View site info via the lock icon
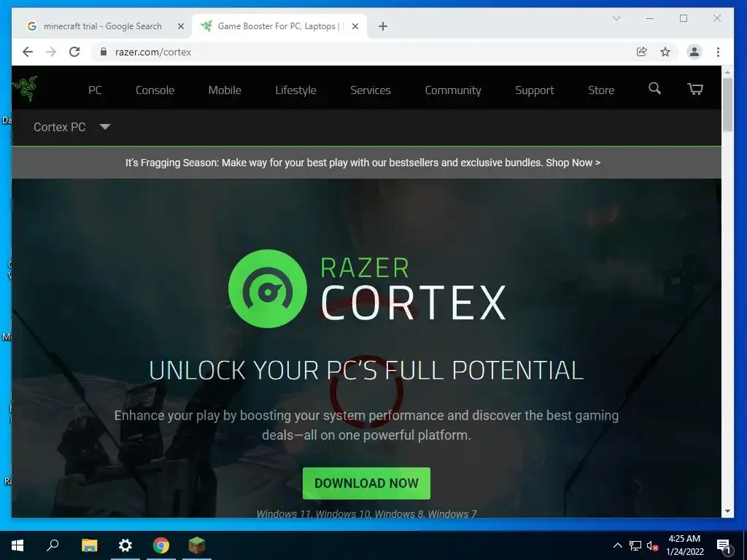 [x=104, y=52]
